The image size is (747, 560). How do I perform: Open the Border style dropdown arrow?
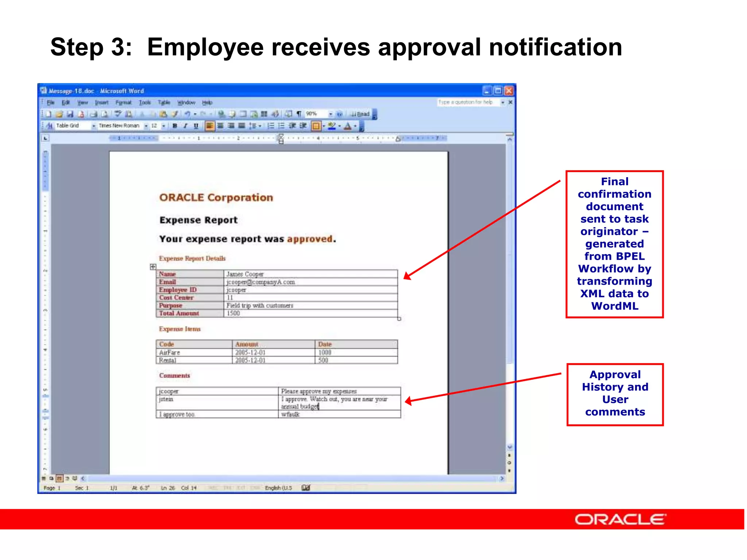(x=324, y=126)
